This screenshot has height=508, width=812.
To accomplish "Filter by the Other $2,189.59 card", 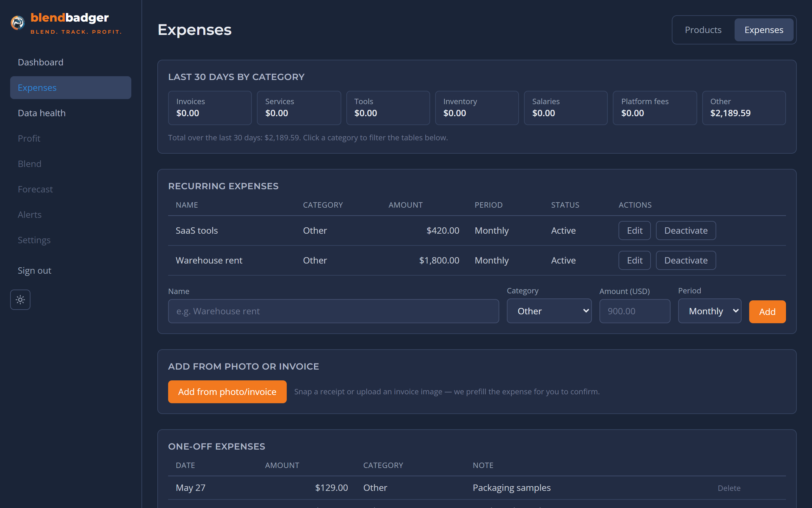I will [744, 108].
